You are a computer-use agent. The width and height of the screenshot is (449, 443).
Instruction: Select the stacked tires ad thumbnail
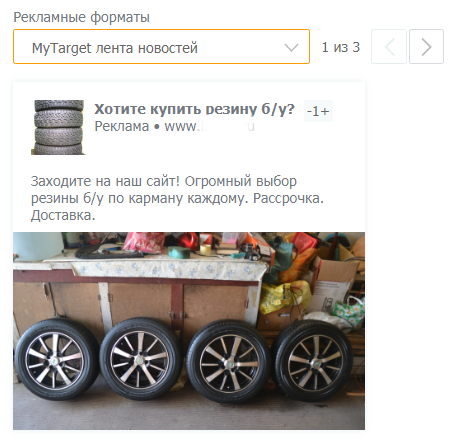(58, 127)
